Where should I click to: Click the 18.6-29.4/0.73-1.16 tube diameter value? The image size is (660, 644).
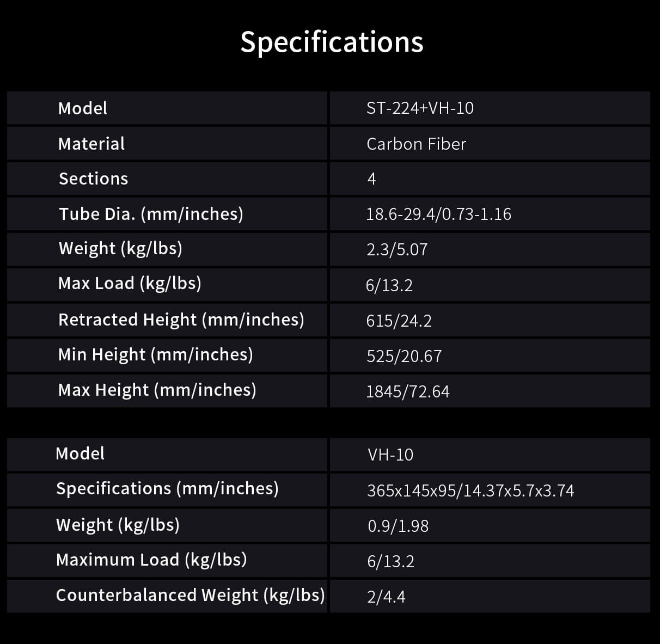pos(438,214)
